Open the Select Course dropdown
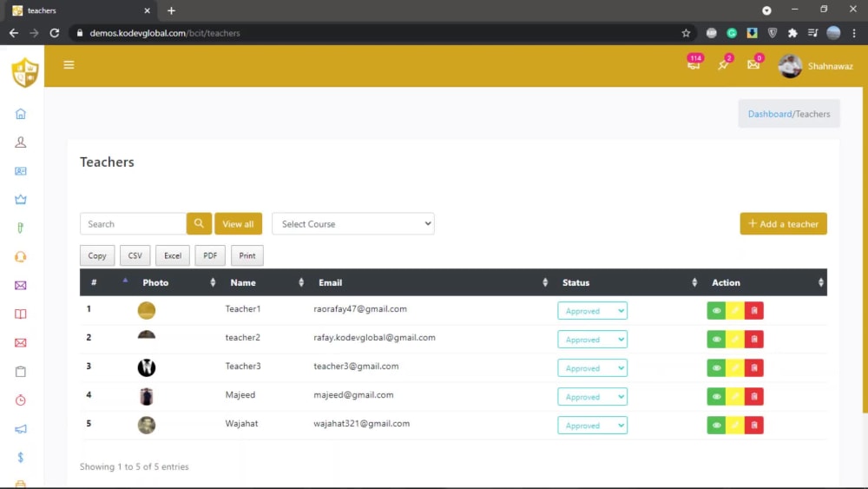The height and width of the screenshot is (489, 868). coord(353,224)
